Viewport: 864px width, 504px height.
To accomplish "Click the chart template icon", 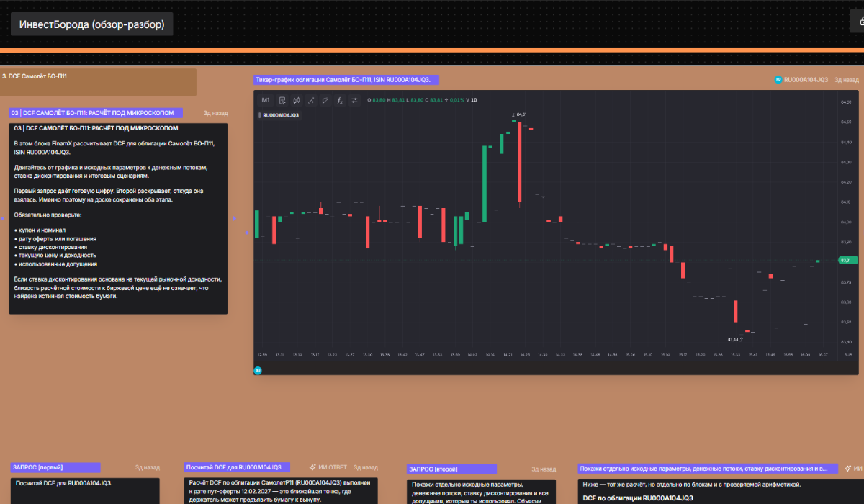I will point(282,100).
